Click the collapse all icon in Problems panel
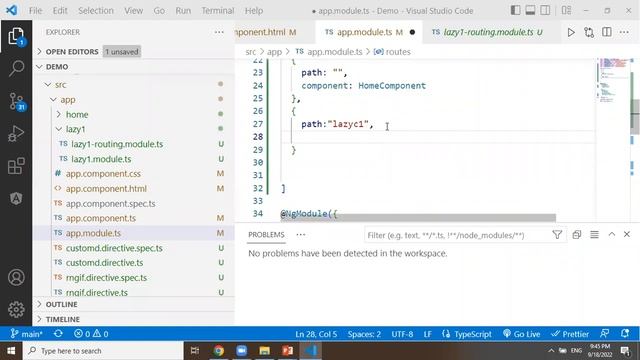640x360 pixels. (x=576, y=235)
